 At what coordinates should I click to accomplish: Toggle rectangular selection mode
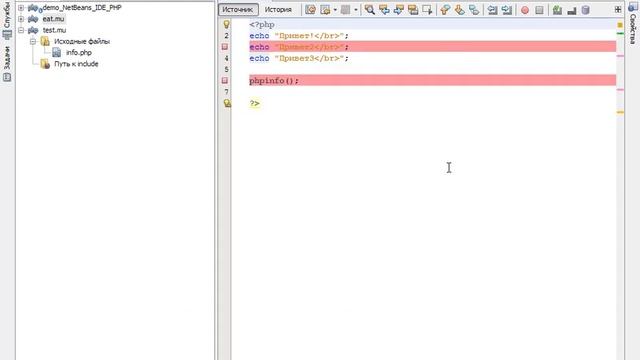point(427,10)
